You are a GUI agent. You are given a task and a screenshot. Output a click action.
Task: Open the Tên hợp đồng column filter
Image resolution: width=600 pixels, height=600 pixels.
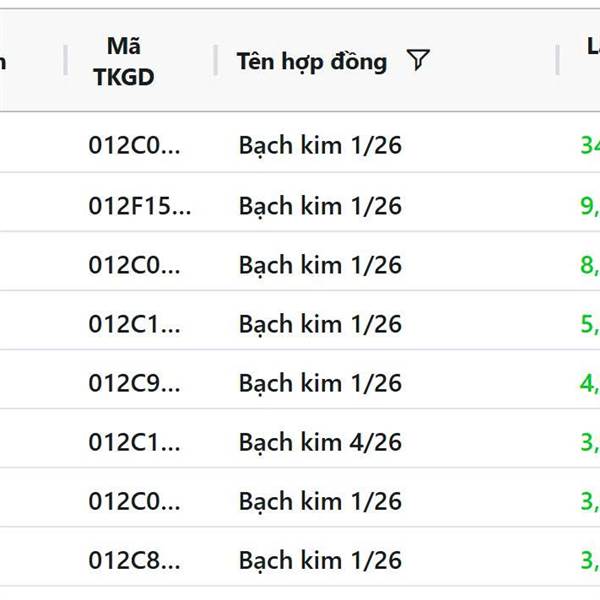(418, 61)
